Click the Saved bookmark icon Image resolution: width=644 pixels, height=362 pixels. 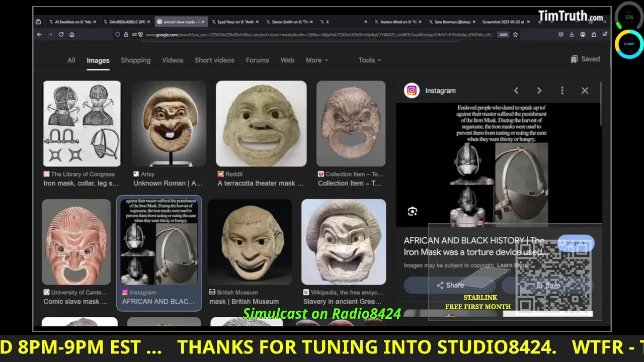click(574, 59)
